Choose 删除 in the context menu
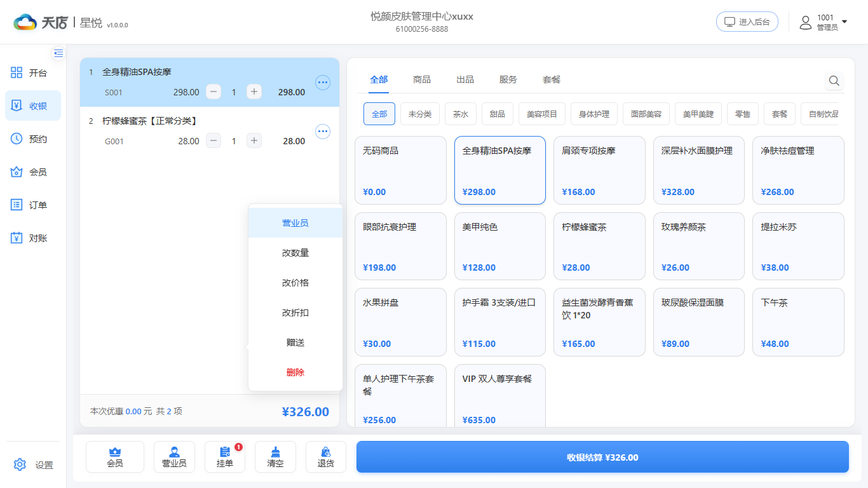 click(295, 372)
